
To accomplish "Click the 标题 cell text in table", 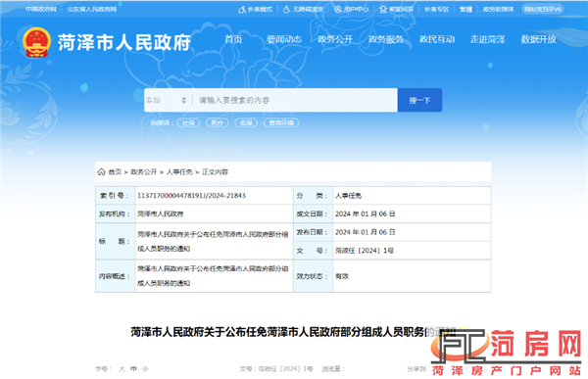I will [x=213, y=242].
